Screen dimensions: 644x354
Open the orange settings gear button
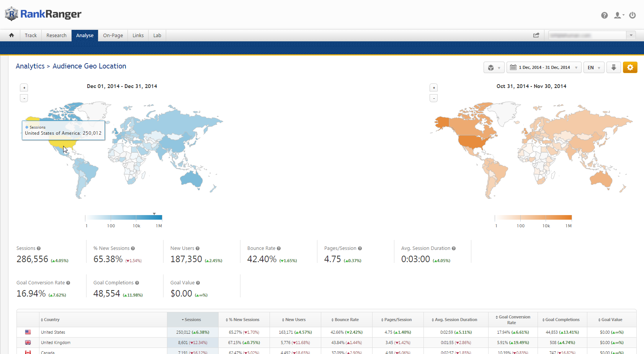pyautogui.click(x=630, y=67)
